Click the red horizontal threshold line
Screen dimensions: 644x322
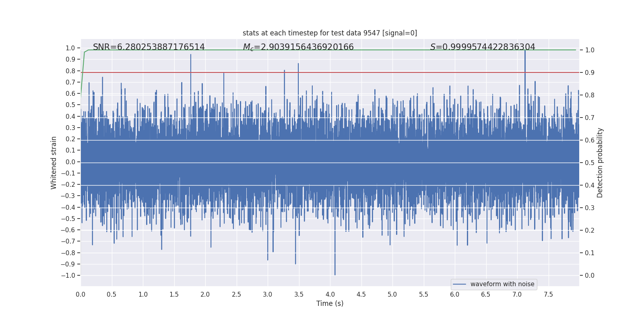[330, 72]
